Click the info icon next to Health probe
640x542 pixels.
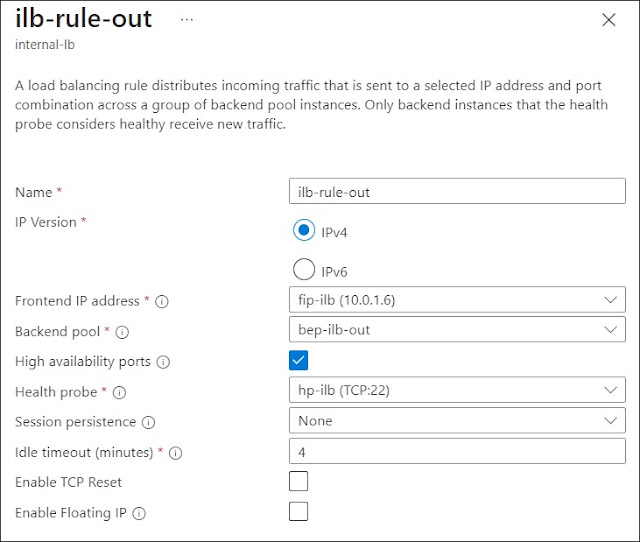119,392
